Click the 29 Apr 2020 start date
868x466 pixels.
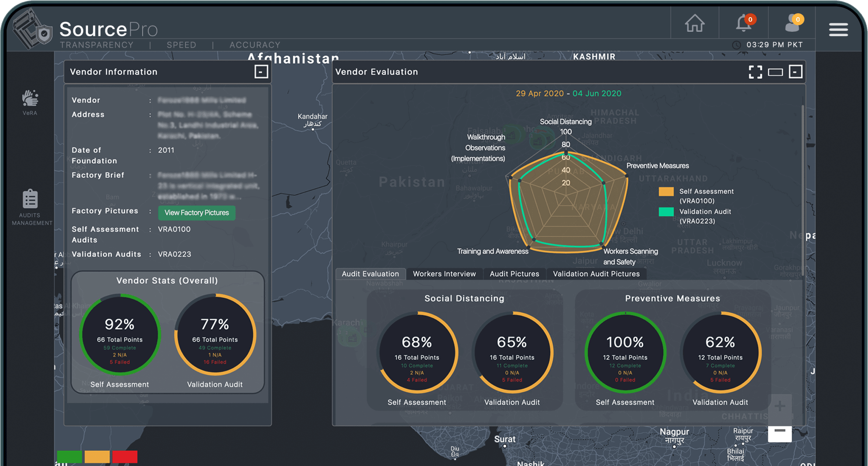point(540,94)
